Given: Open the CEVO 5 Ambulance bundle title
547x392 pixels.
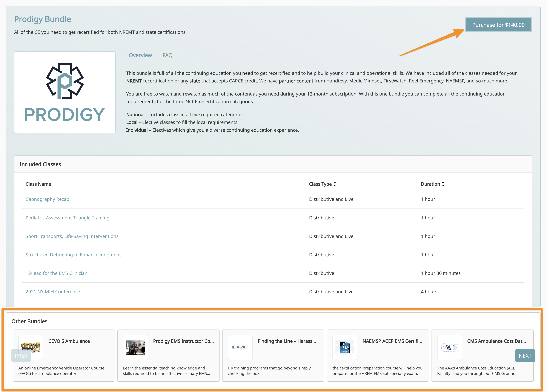Looking at the screenshot, I should pos(69,341).
